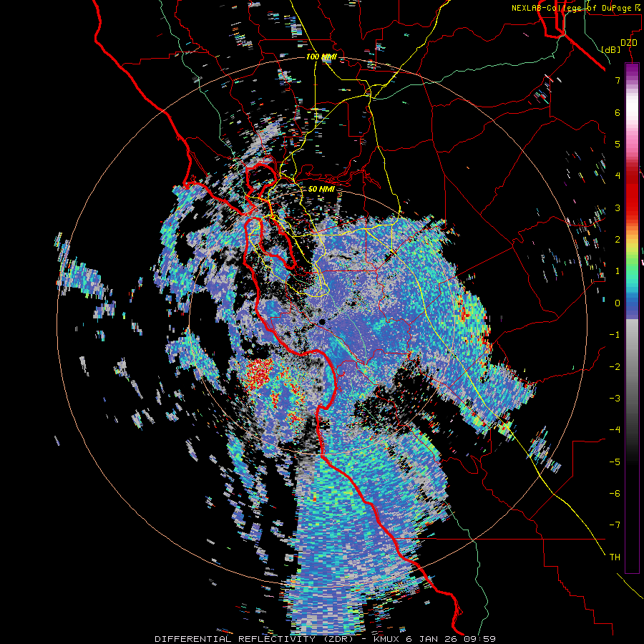Click the -7 value on the color scale
Viewport: 644px width, 644px height.
pos(615,525)
